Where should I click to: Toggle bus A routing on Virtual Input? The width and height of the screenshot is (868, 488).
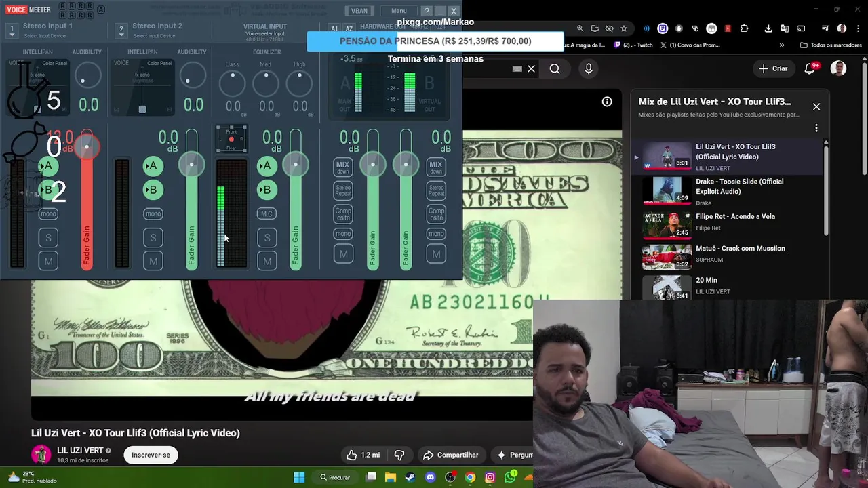coord(267,165)
